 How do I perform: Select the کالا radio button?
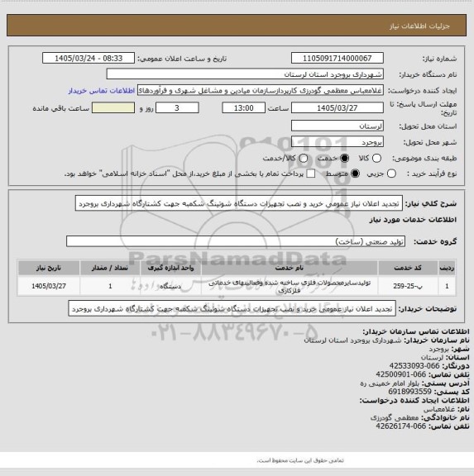click(x=376, y=158)
